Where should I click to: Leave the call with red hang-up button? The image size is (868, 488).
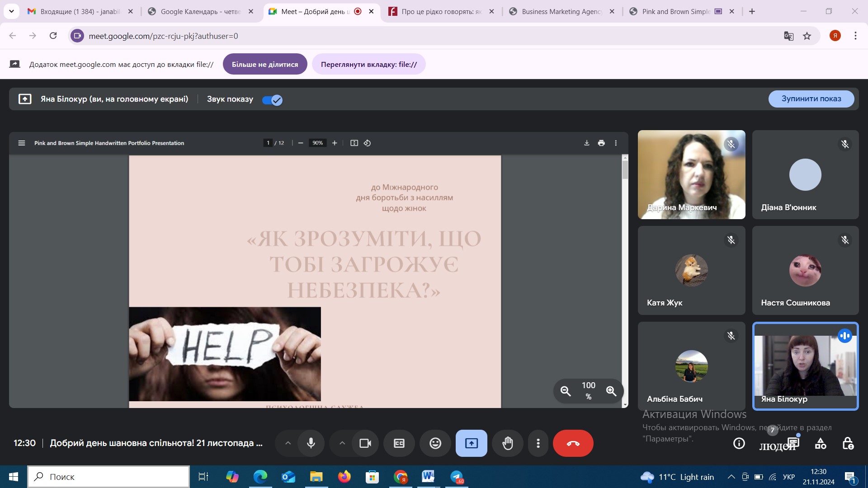pos(573,443)
